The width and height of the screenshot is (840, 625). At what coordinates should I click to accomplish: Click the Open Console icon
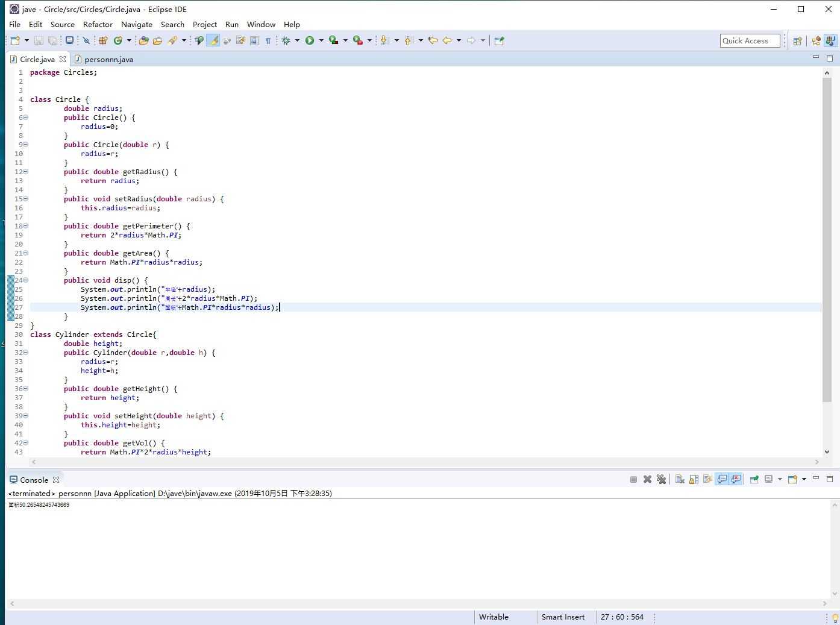(793, 479)
